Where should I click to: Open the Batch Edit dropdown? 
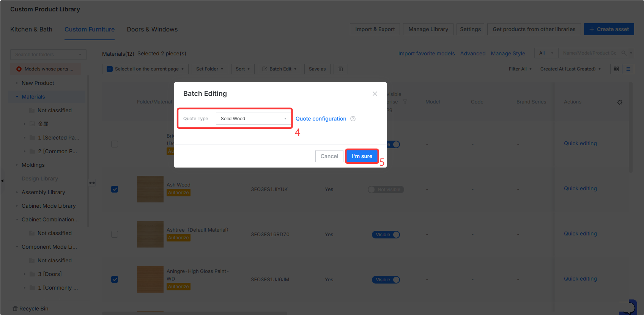tap(279, 69)
